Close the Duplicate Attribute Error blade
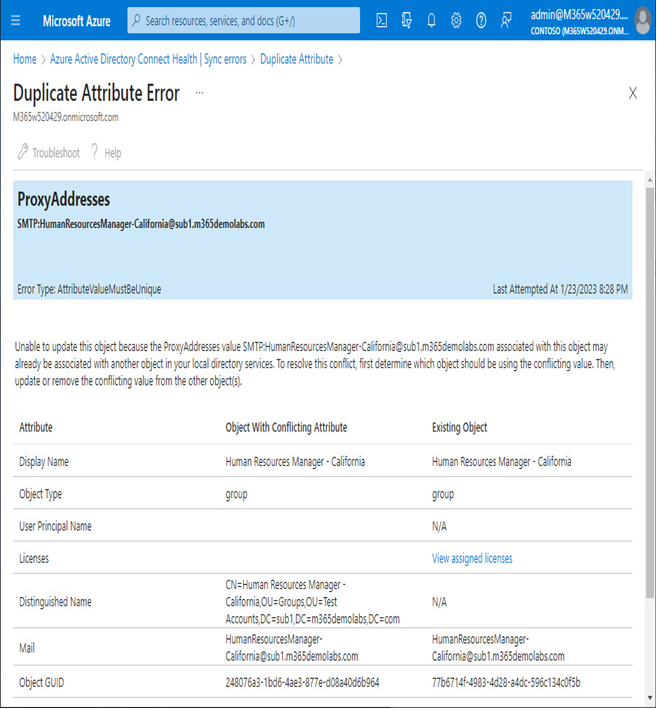Image resolution: width=657 pixels, height=710 pixels. coord(633,93)
